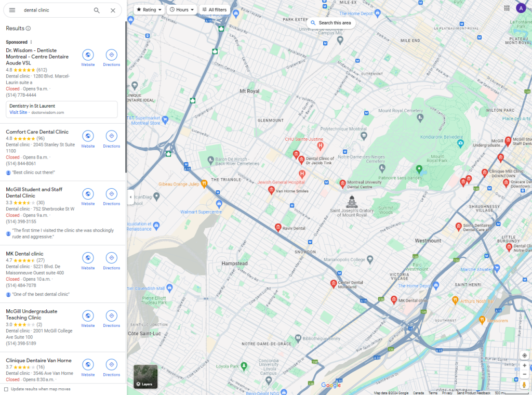
Task: Open the Layers switcher in map corner
Action: pyautogui.click(x=145, y=377)
